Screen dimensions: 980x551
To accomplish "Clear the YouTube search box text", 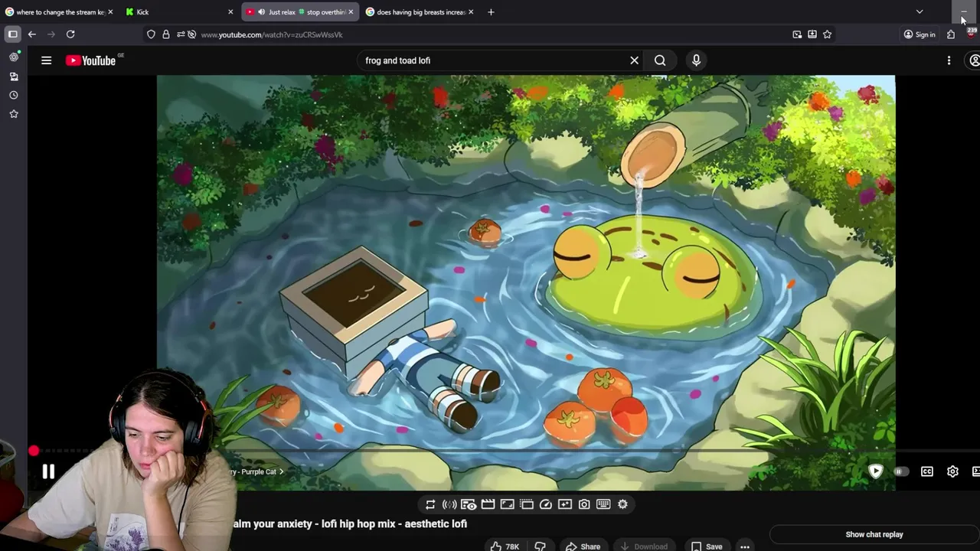I will 634,60.
